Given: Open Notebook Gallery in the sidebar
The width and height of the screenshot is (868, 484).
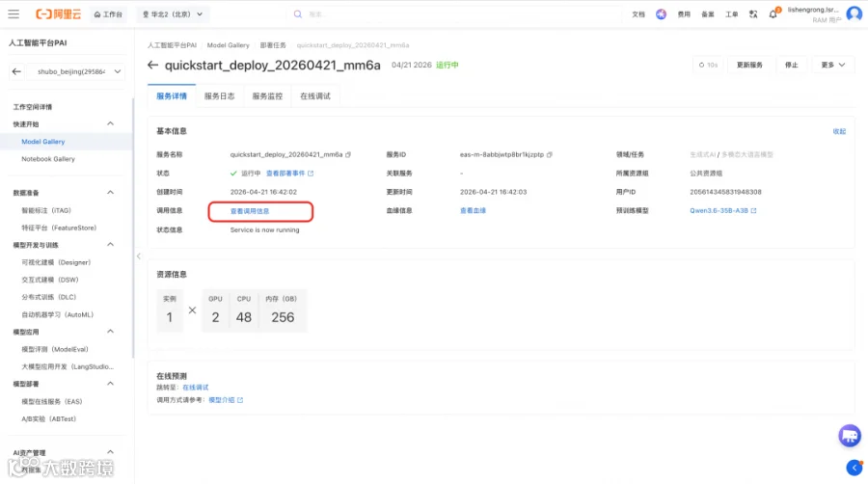Looking at the screenshot, I should click(x=48, y=159).
